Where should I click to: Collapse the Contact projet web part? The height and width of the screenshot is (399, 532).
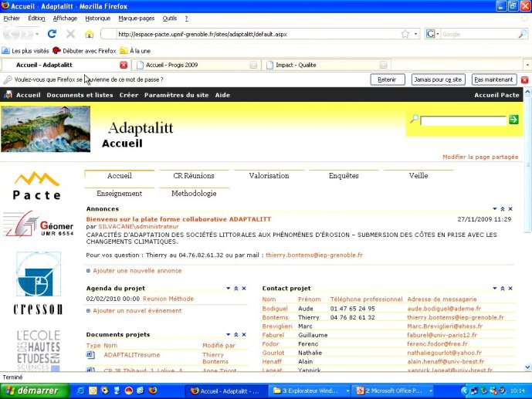pyautogui.click(x=503, y=289)
